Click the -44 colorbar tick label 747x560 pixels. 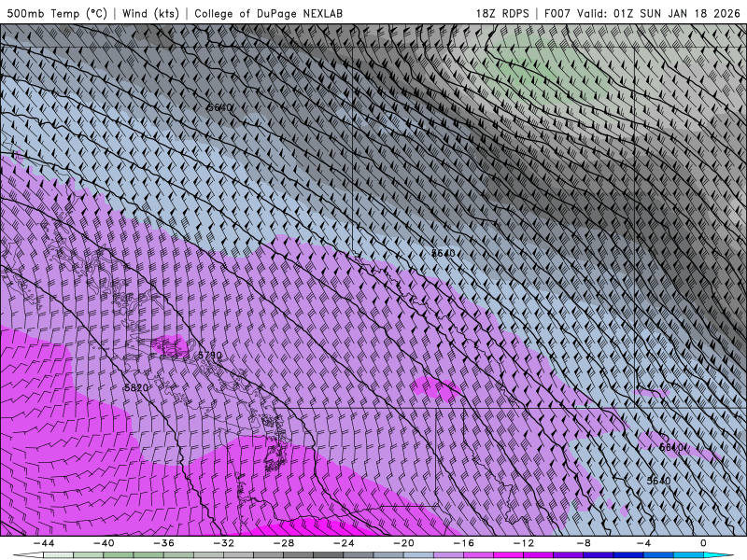(44, 543)
